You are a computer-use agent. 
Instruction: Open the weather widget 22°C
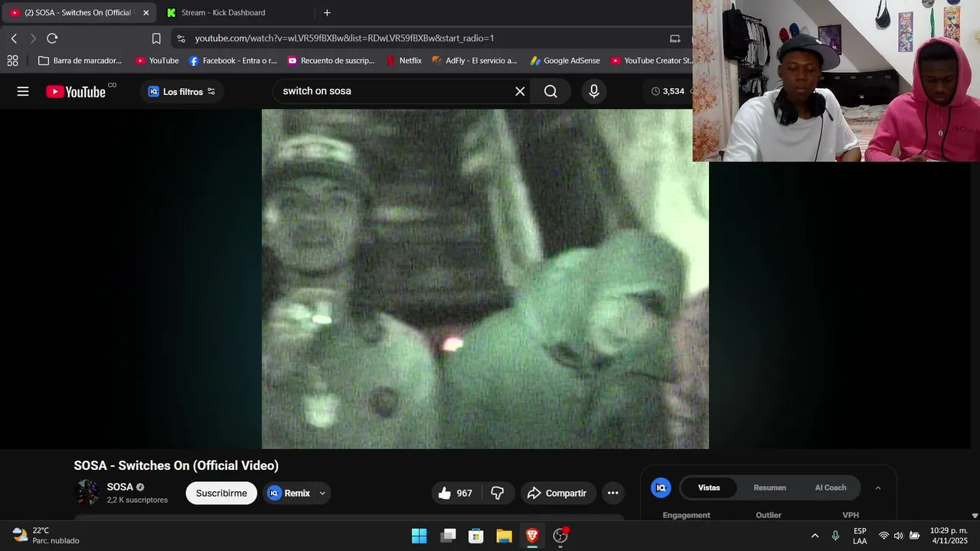(46, 535)
